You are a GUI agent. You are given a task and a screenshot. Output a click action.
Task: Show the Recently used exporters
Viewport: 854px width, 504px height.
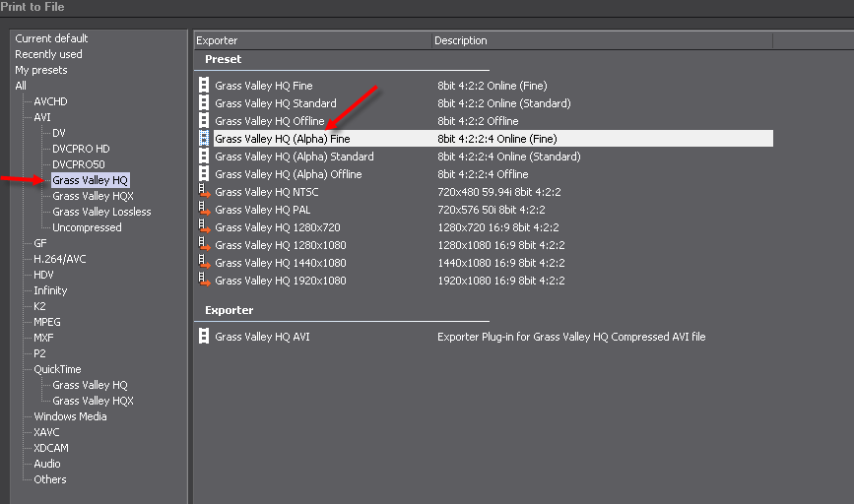[x=48, y=54]
